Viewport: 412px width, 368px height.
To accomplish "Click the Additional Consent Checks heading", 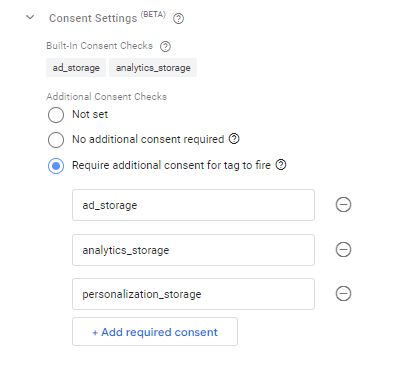I will 107,97.
